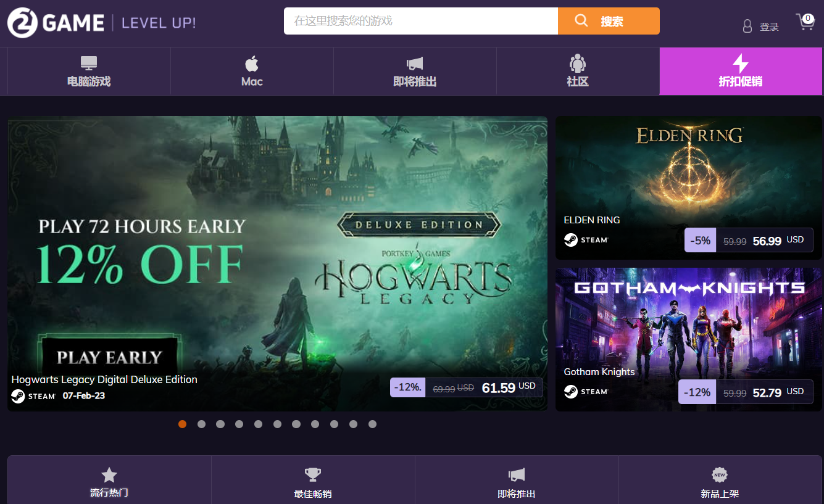Select the second carousel slide dot

pyautogui.click(x=201, y=424)
